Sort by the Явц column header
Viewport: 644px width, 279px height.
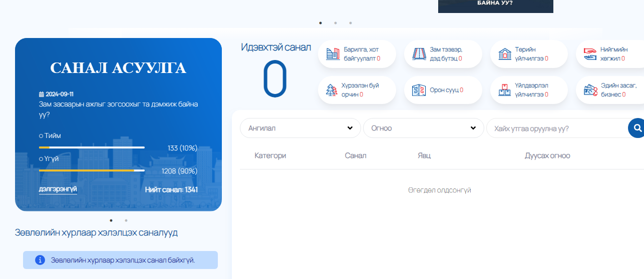click(424, 155)
